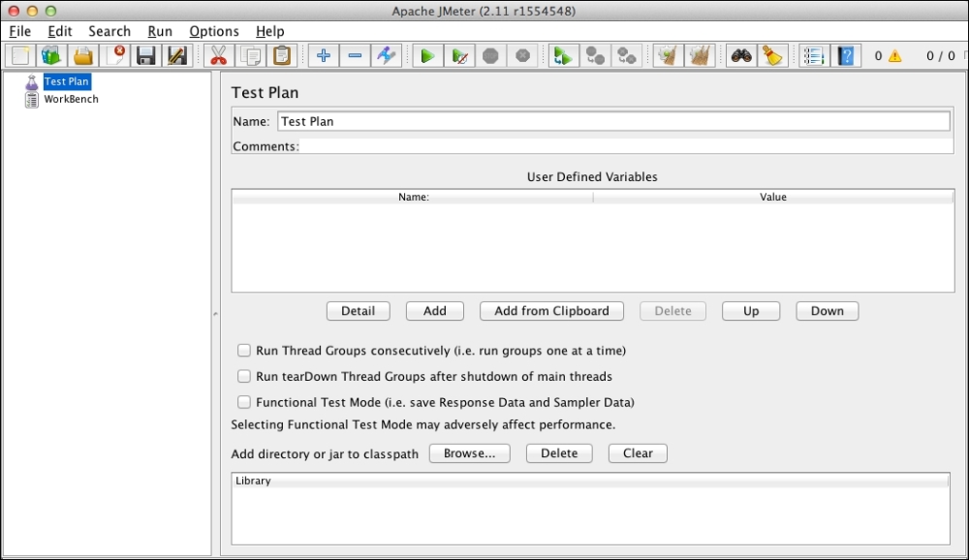969x560 pixels.
Task: Toggle Run tearDown Thread Groups checkbox
Action: coord(244,377)
